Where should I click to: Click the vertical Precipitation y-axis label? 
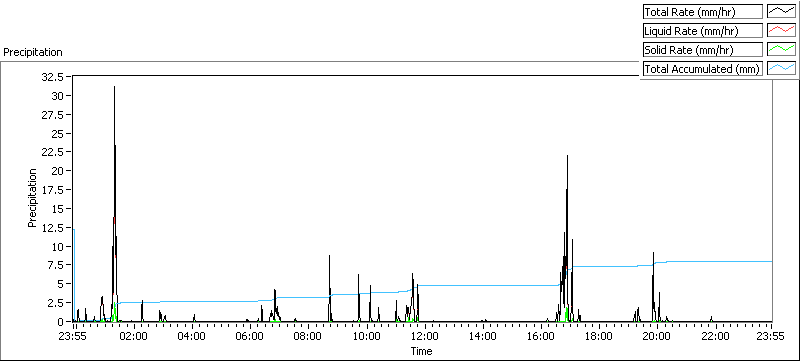pyautogui.click(x=32, y=198)
